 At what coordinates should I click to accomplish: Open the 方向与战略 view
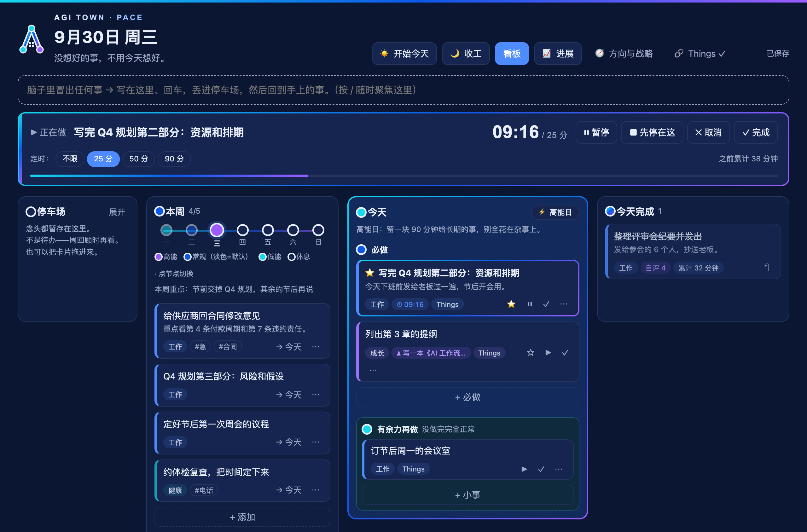click(624, 54)
